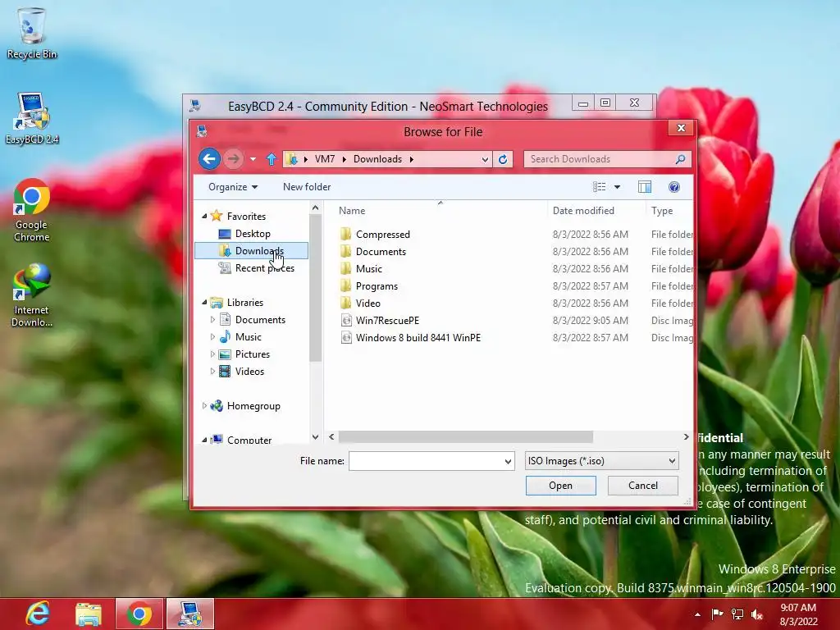
Task: Refresh the Downloads folder view
Action: [503, 159]
